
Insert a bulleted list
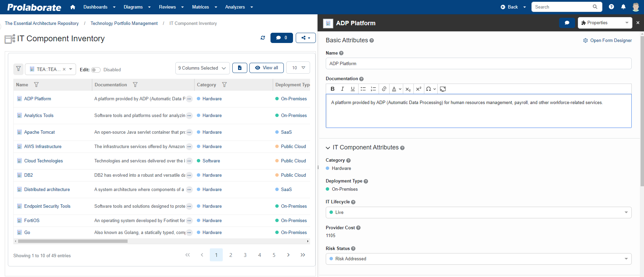363,89
